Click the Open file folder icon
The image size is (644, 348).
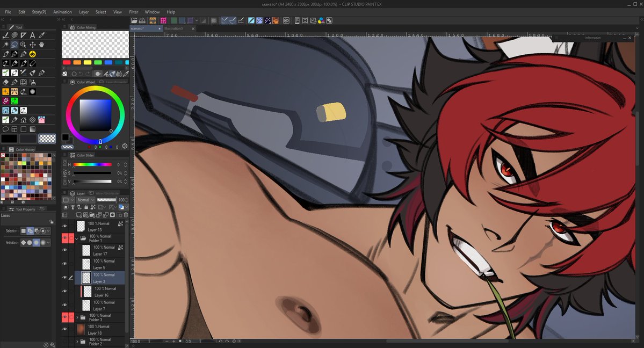pyautogui.click(x=134, y=20)
